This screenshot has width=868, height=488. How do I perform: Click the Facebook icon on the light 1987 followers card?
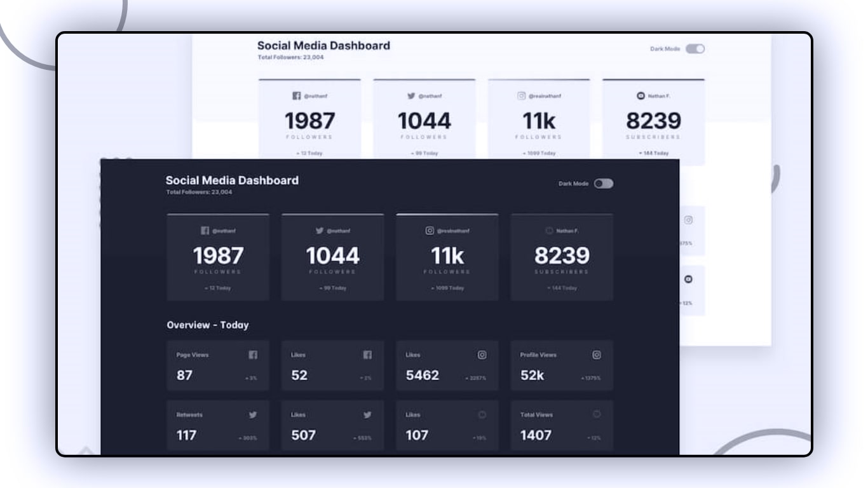[x=296, y=96]
